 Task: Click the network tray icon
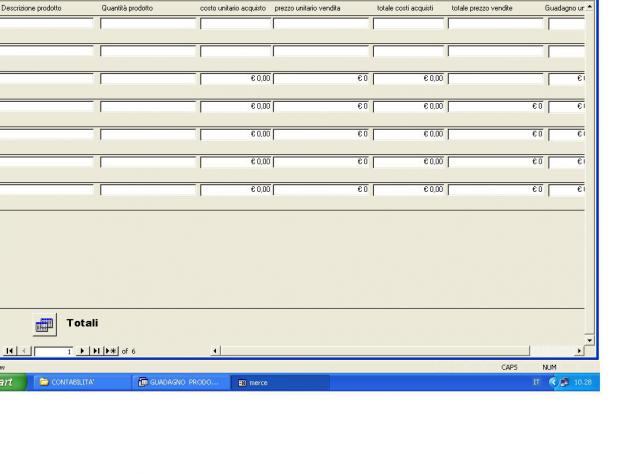click(564, 382)
